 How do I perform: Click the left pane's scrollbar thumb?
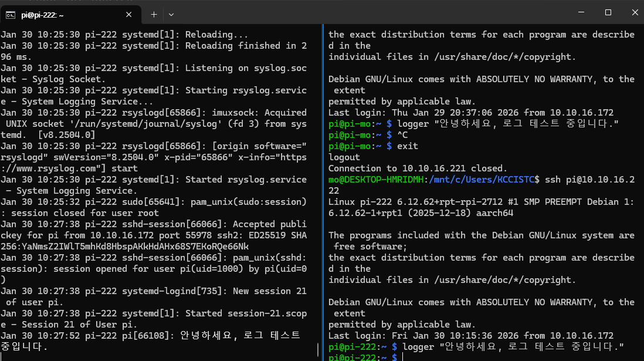coord(318,349)
